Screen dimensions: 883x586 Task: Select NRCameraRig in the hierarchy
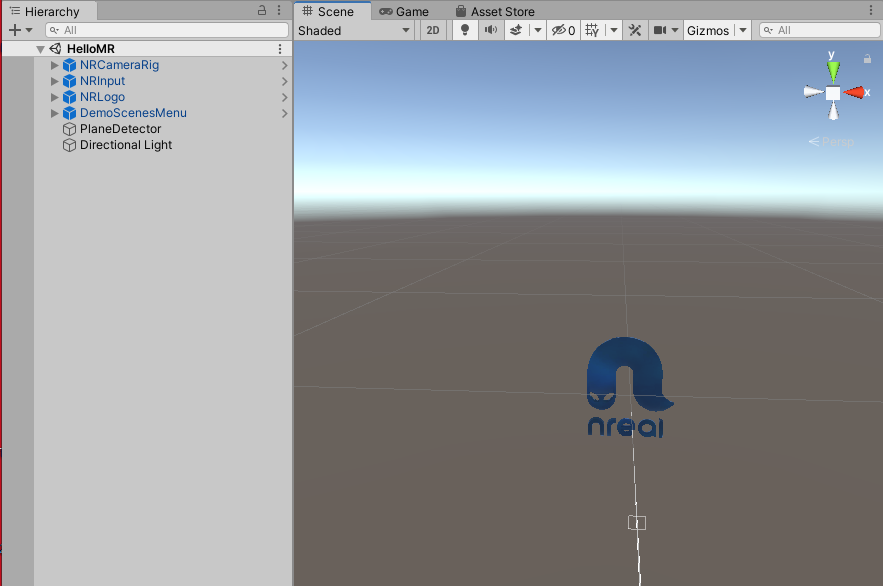tap(119, 65)
